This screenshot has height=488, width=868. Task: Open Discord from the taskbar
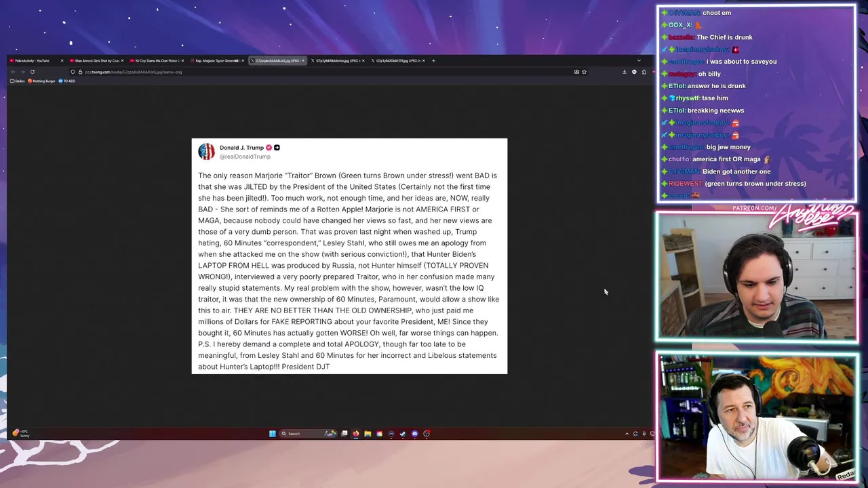click(414, 434)
